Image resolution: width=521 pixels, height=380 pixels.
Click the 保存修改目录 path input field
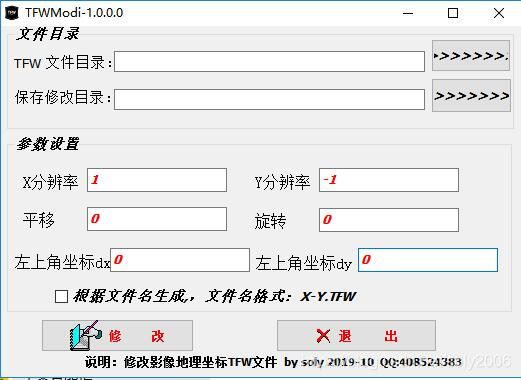point(269,99)
